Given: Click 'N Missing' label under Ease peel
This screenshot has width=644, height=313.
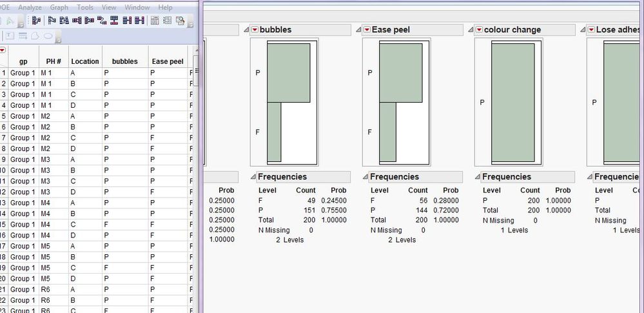Looking at the screenshot, I should coord(386,230).
